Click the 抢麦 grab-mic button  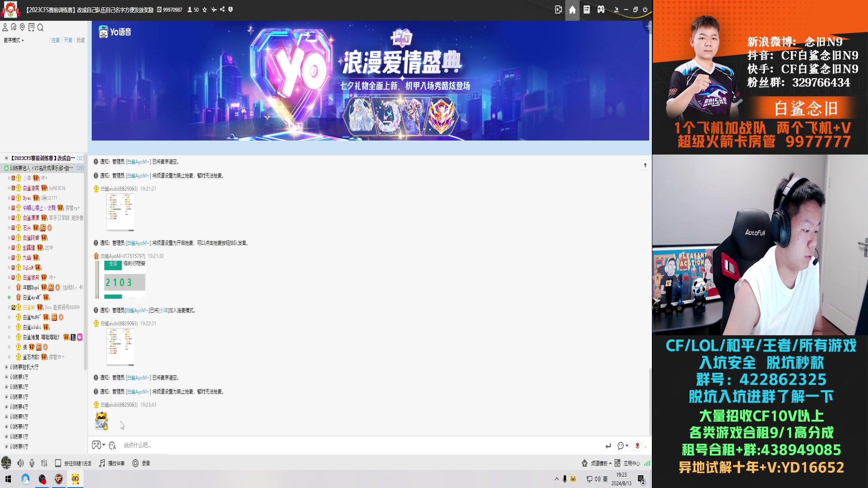[80, 40]
